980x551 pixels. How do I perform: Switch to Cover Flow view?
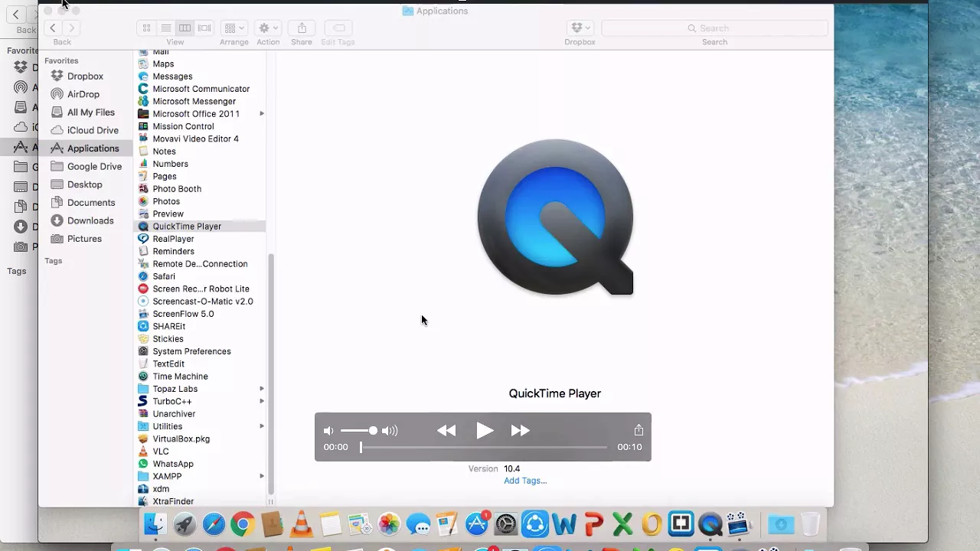point(204,28)
